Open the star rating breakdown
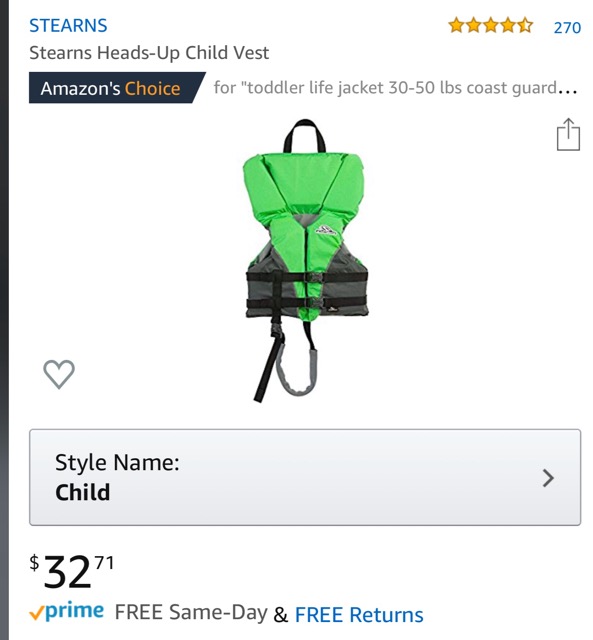Image resolution: width=593 pixels, height=640 pixels. [490, 26]
